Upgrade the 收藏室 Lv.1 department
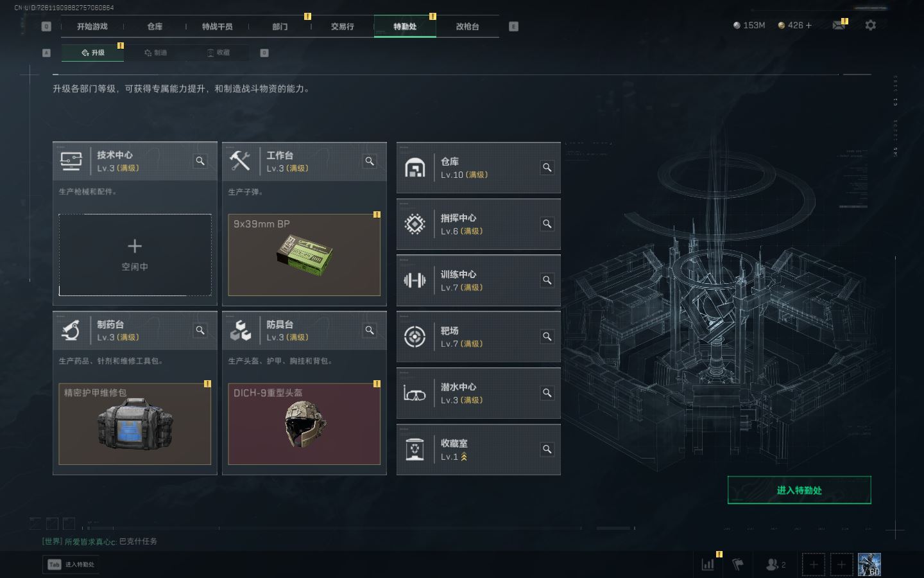This screenshot has width=924, height=578. point(478,450)
